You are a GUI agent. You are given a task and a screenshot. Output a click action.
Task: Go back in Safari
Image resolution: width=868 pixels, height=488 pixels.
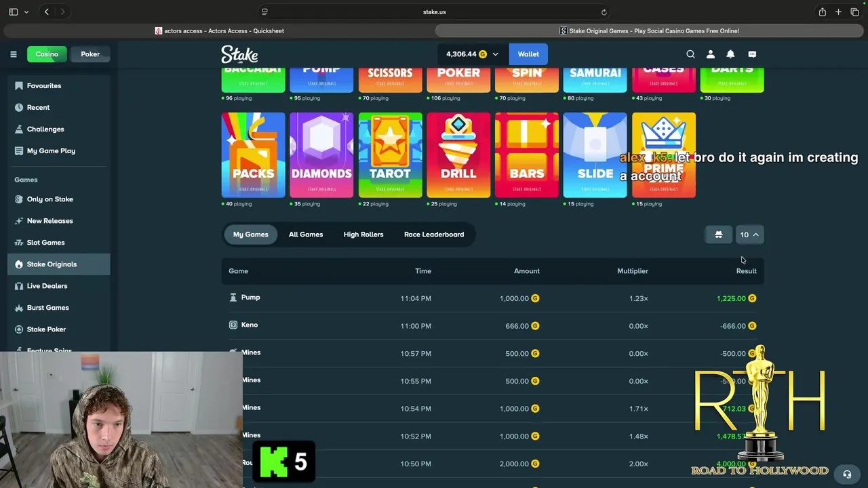click(46, 12)
